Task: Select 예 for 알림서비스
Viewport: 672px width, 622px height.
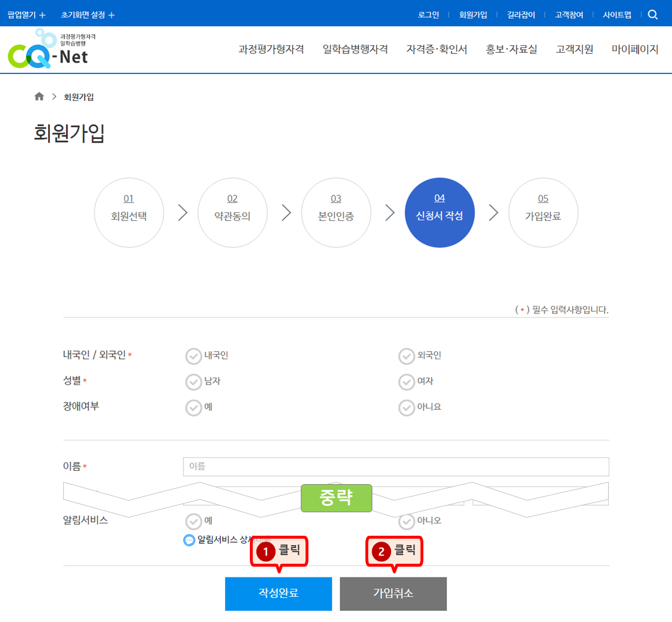Action: click(194, 521)
